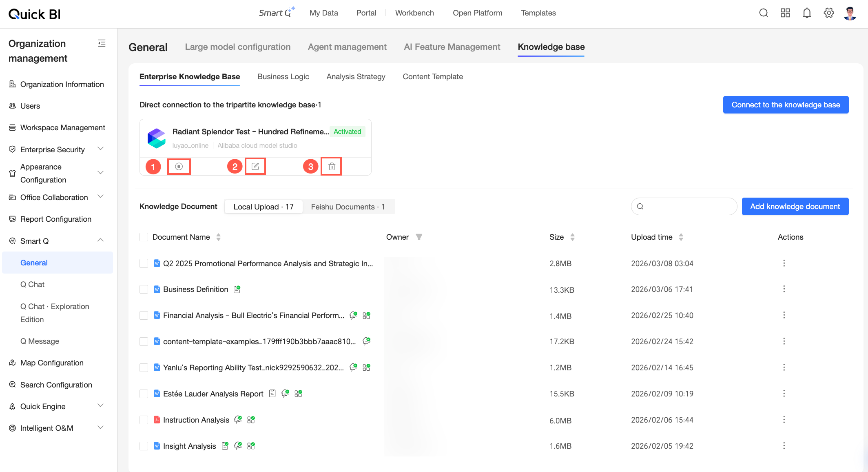Click the trash delete icon on knowledge base card
The image size is (868, 472).
[332, 166]
